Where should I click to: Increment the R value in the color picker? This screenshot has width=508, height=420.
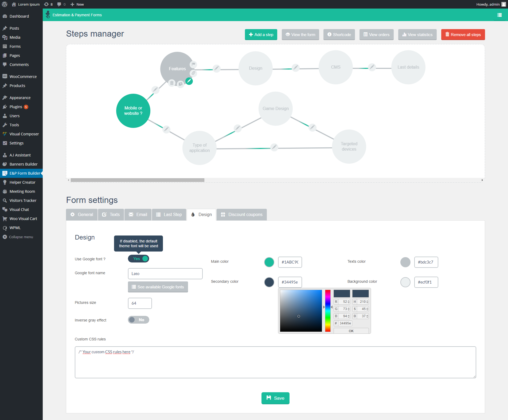[348, 300]
